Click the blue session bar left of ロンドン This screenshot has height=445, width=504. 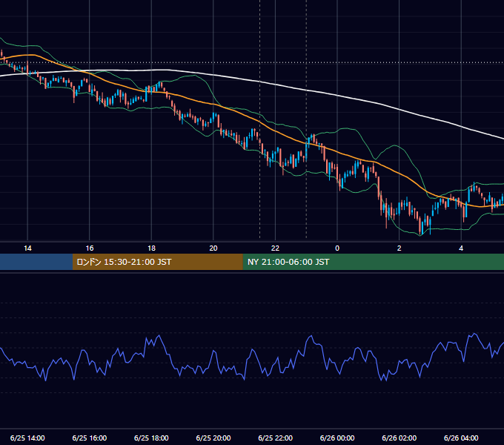point(36,262)
